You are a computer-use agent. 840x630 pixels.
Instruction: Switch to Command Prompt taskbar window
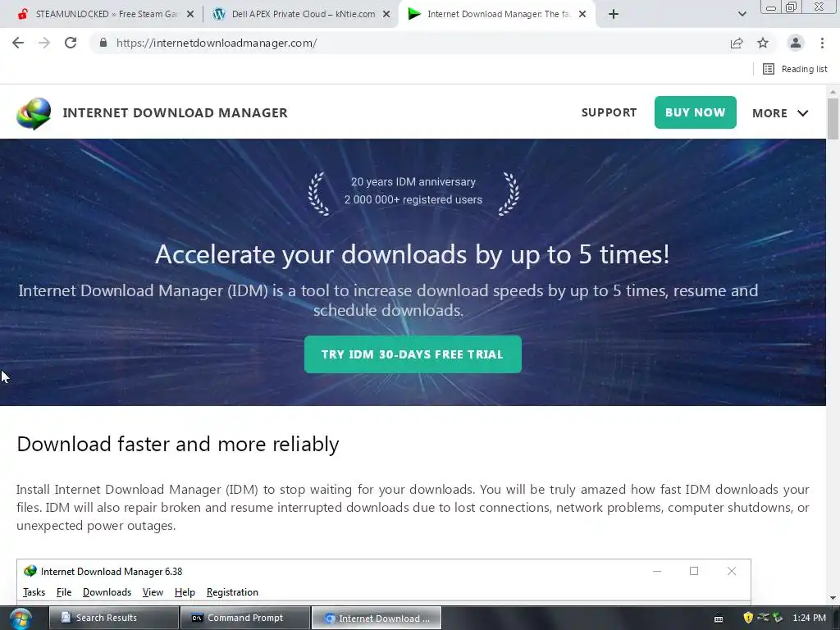pos(245,618)
